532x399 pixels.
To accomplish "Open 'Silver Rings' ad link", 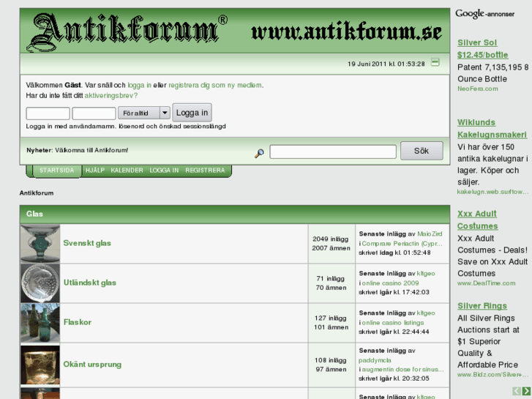I will 482,306.
